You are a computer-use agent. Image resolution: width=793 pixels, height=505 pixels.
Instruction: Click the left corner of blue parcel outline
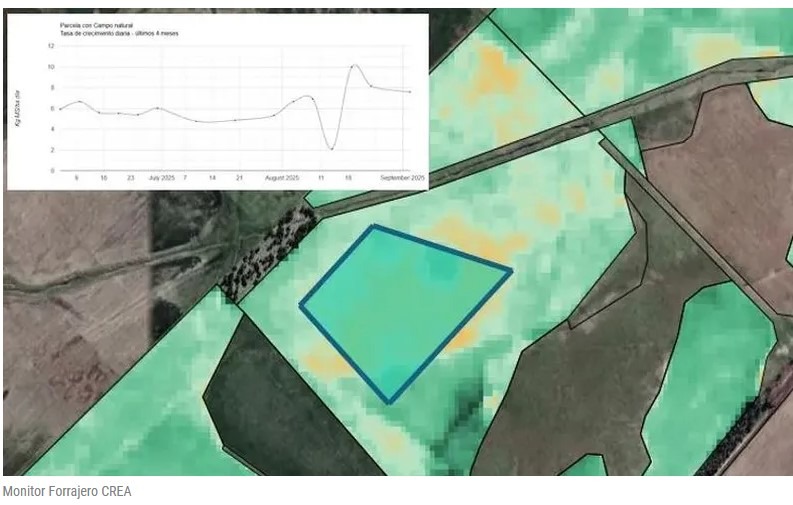tap(301, 305)
